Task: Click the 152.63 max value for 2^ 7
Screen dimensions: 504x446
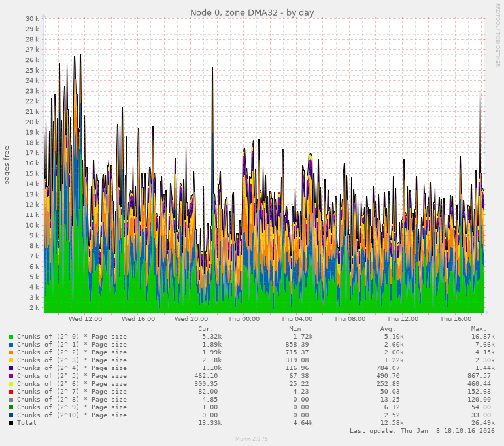Action: click(x=479, y=392)
